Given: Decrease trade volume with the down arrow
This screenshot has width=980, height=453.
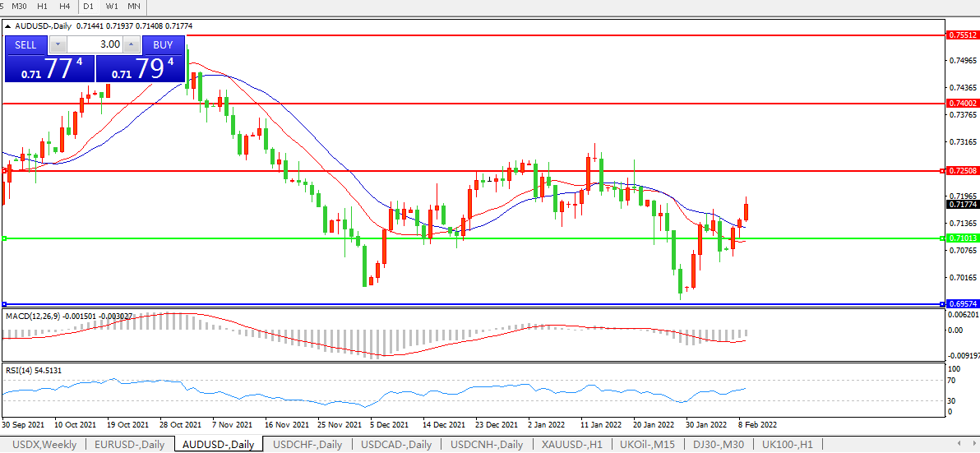Looking at the screenshot, I should 58,44.
